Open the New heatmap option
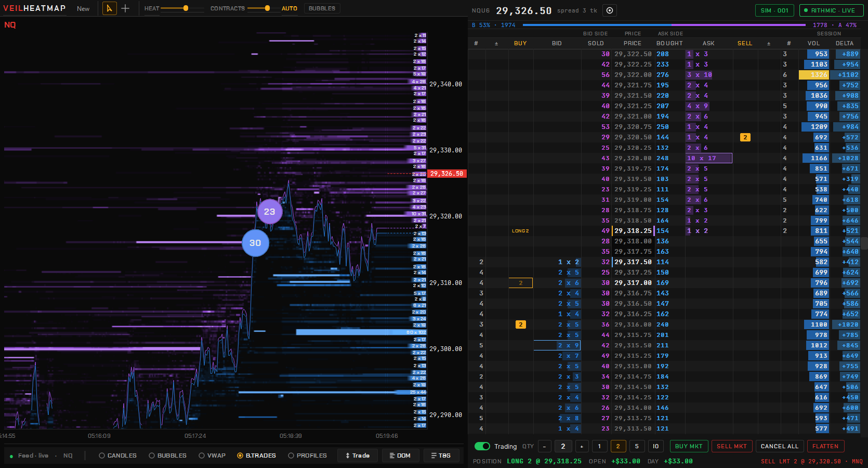The height and width of the screenshot is (468, 868). tap(83, 9)
